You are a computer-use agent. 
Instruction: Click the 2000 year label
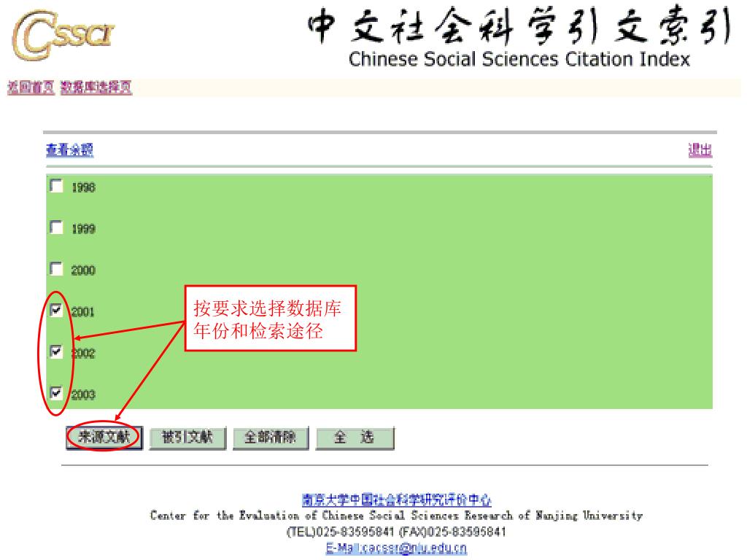click(x=83, y=271)
